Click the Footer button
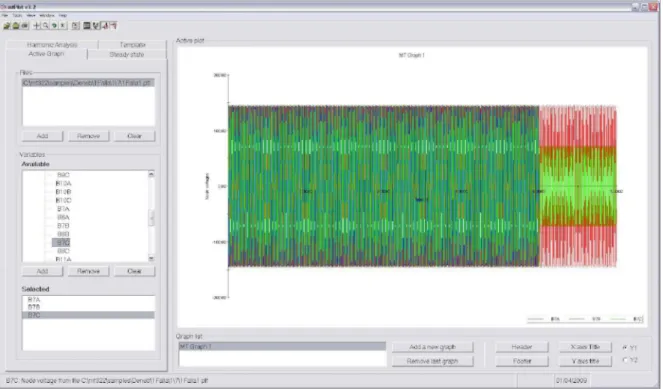This screenshot has width=663, height=389. (x=522, y=361)
